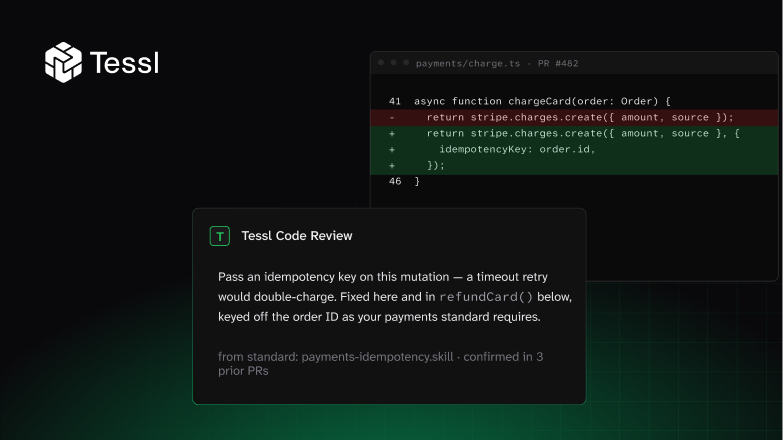Click the second window dot in code window
Viewport: 783px width, 440px height.
pos(393,63)
